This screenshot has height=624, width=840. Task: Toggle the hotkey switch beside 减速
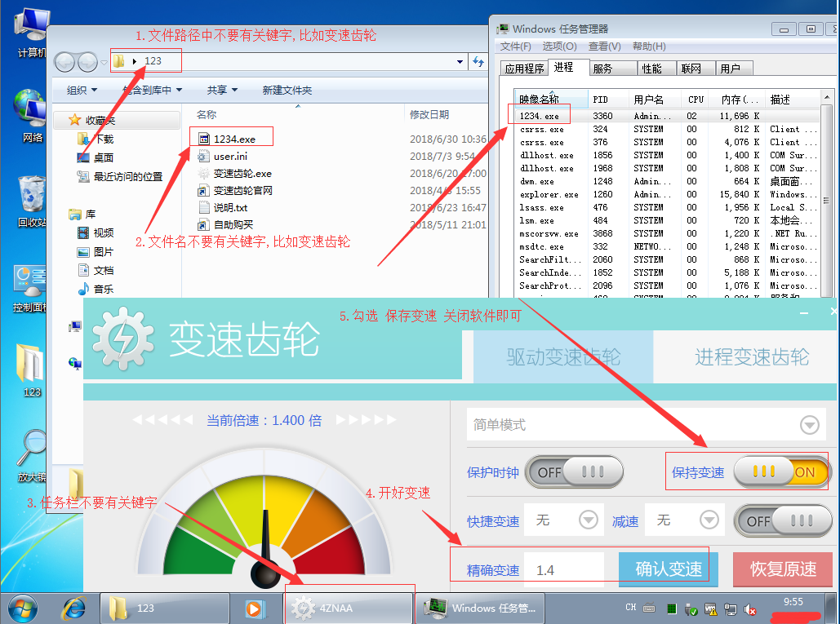tap(782, 520)
